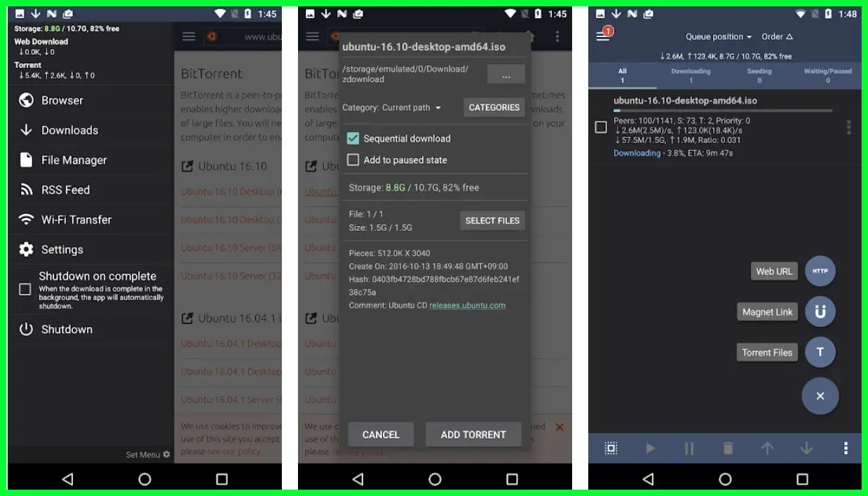
Task: Dismiss the cookie notice with the red X
Action: pos(560,427)
